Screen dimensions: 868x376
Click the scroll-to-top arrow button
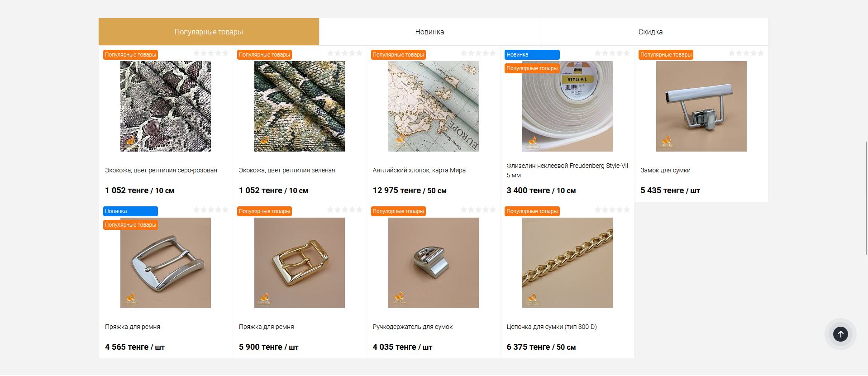pyautogui.click(x=840, y=334)
